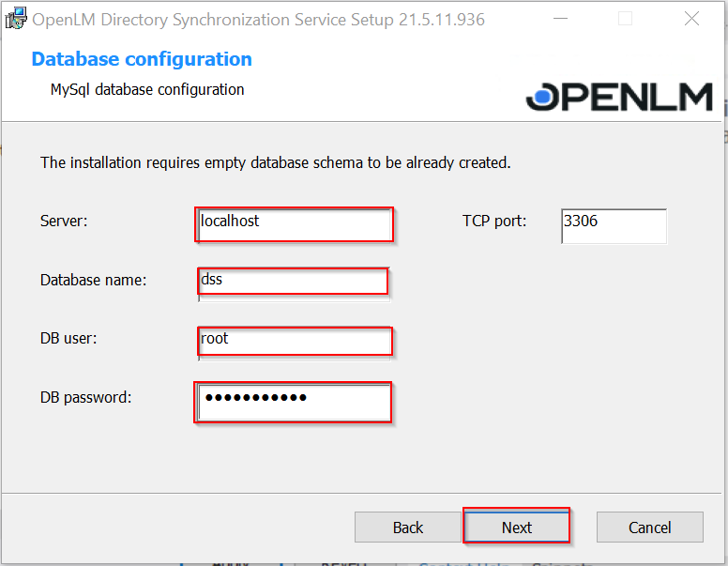Click the 'Database configuration' heading
The image size is (728, 566).
(142, 59)
